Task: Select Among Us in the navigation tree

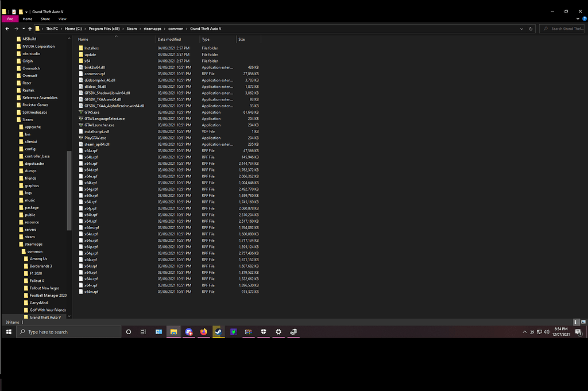Action: coord(38,259)
